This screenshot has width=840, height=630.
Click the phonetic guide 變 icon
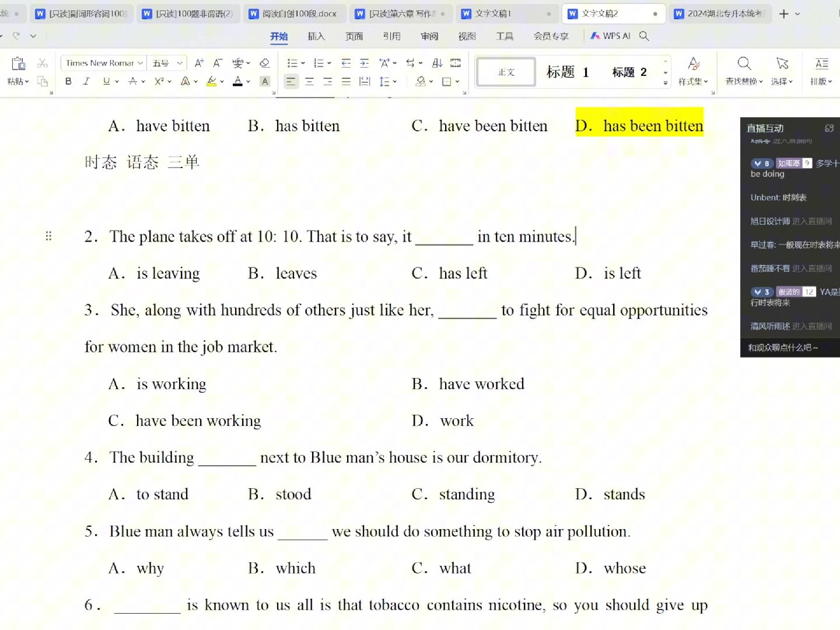pos(237,63)
